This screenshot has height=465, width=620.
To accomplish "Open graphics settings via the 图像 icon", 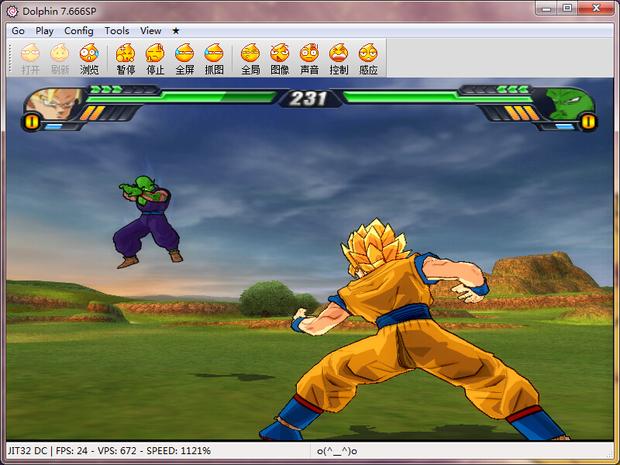I will tap(280, 59).
